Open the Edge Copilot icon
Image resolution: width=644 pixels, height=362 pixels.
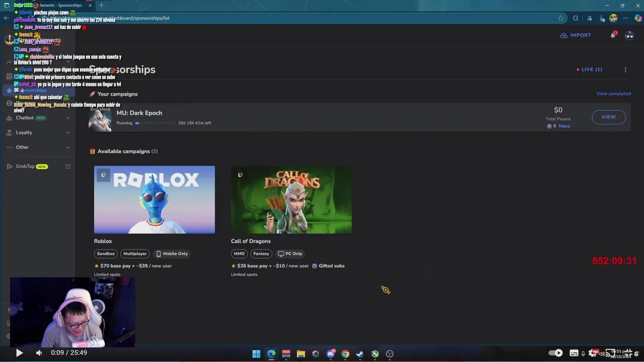pos(638,18)
